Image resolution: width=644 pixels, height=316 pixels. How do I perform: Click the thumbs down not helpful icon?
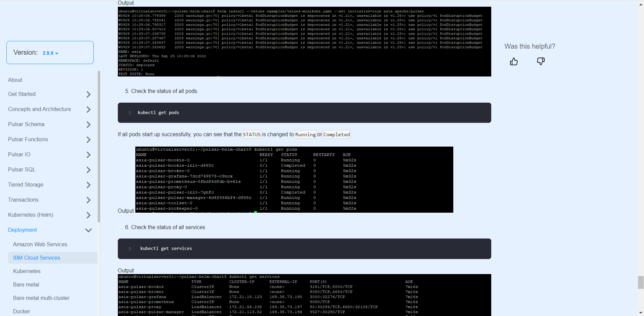point(541,61)
